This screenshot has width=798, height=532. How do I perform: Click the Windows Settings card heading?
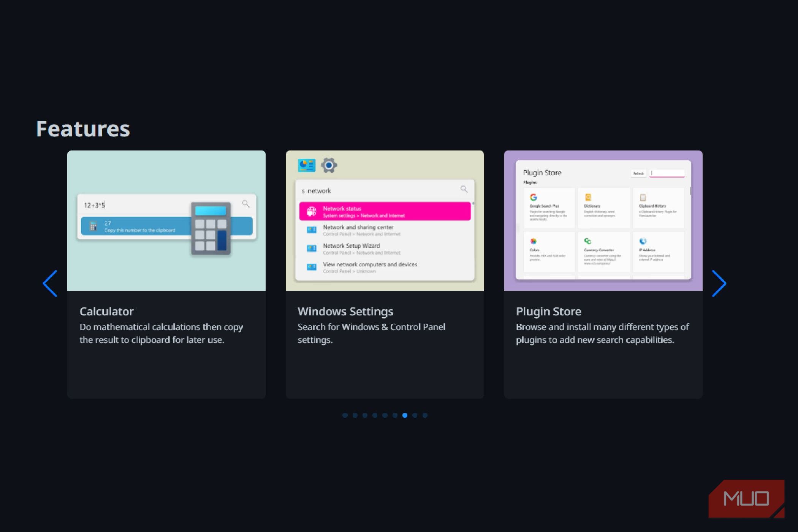tap(345, 312)
